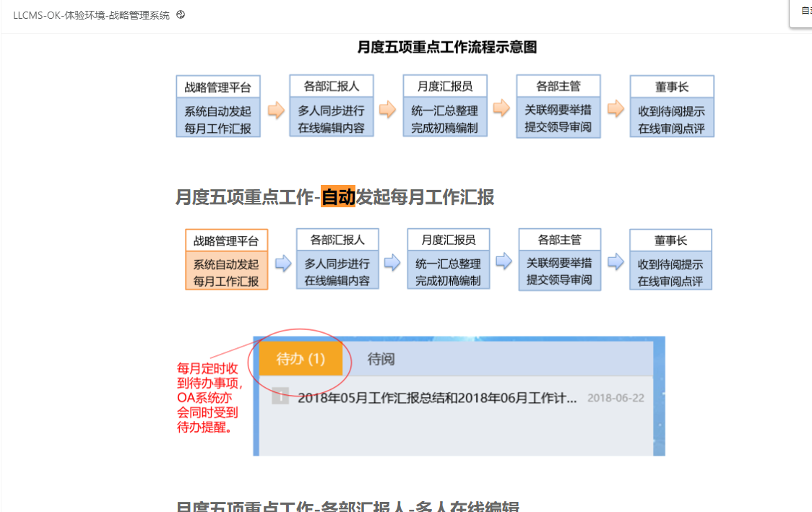Click the date 2018-06-22
Screen dimensions: 812x512
click(x=616, y=398)
